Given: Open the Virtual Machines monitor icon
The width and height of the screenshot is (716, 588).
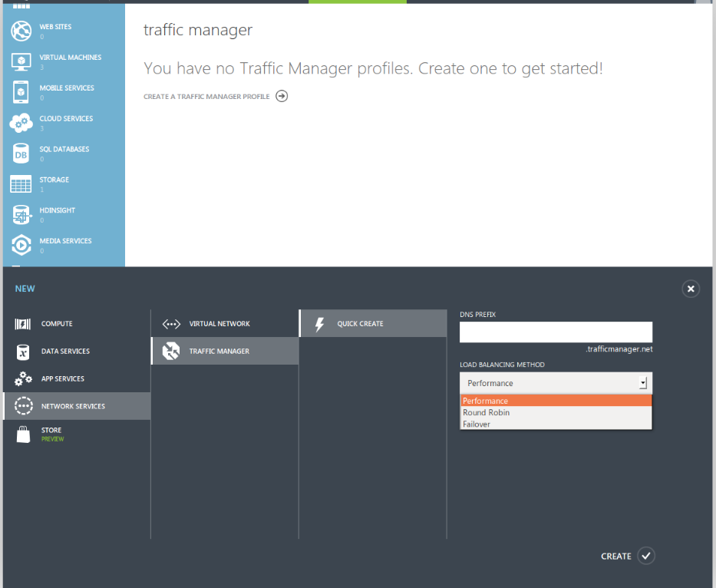Looking at the screenshot, I should [21, 61].
